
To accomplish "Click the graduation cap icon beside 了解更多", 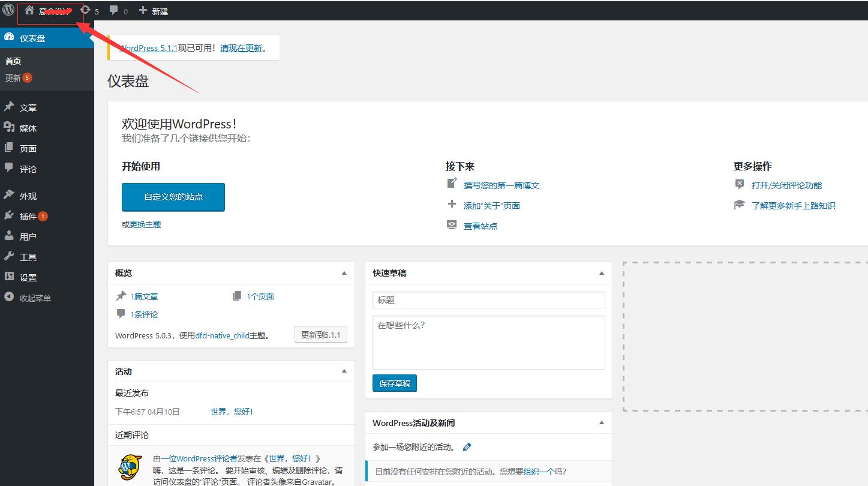I will click(740, 205).
